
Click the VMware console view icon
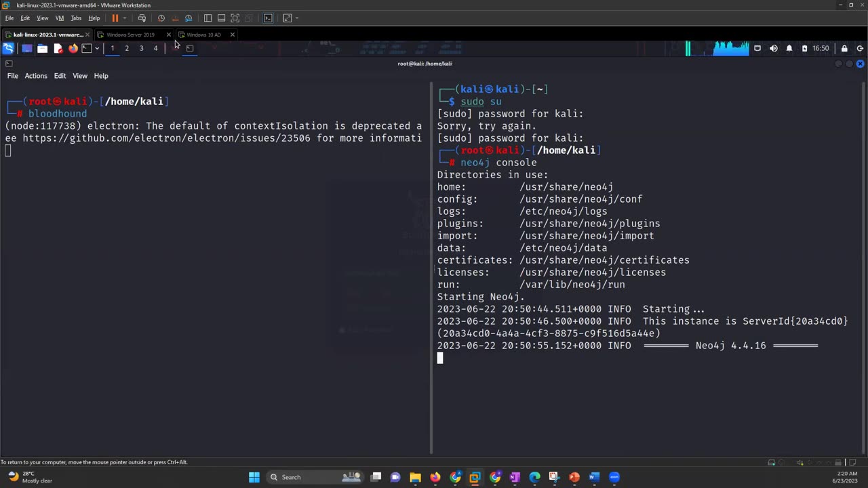[x=268, y=18]
